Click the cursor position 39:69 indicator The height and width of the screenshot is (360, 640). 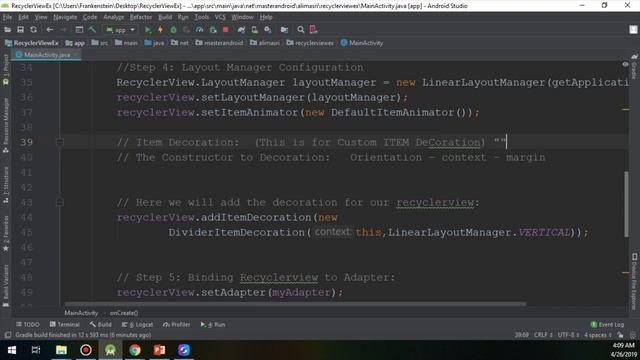point(521,335)
